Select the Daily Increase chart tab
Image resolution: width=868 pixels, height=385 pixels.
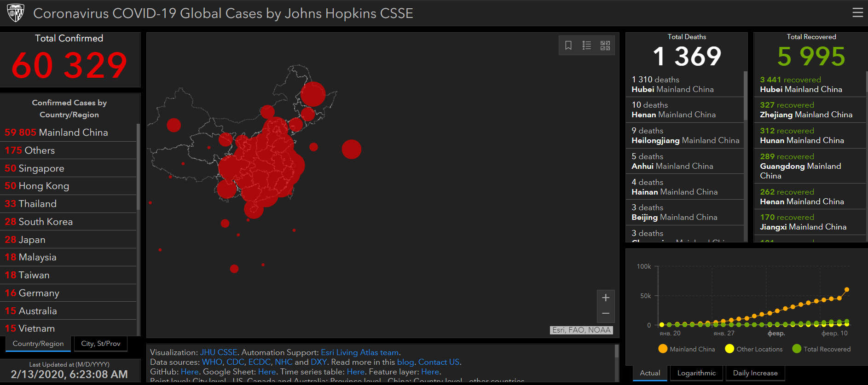coord(755,373)
